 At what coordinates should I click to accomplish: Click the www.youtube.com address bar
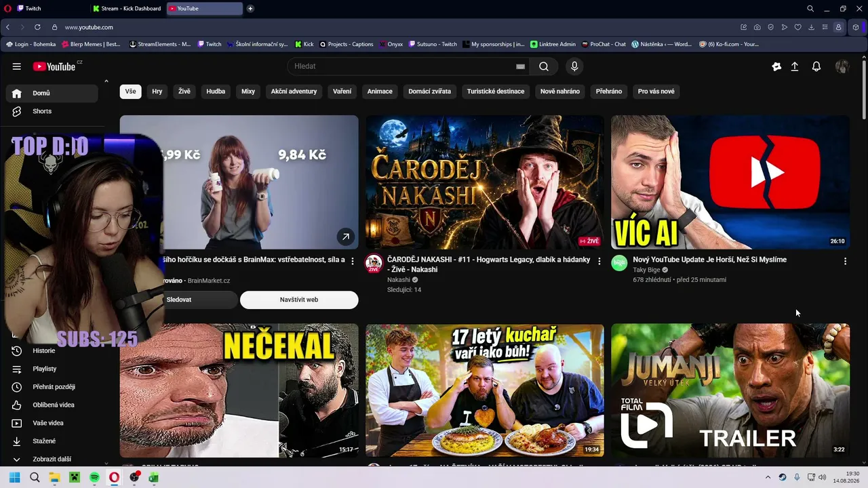(x=89, y=27)
